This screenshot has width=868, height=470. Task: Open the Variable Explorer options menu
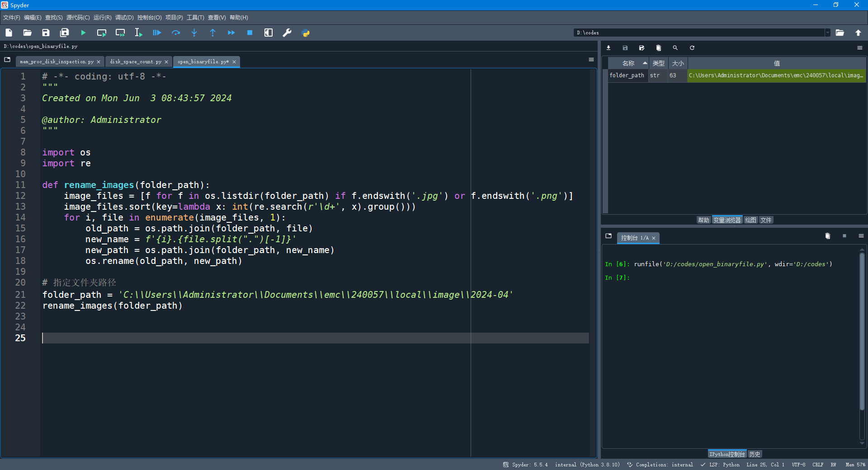pos(860,48)
